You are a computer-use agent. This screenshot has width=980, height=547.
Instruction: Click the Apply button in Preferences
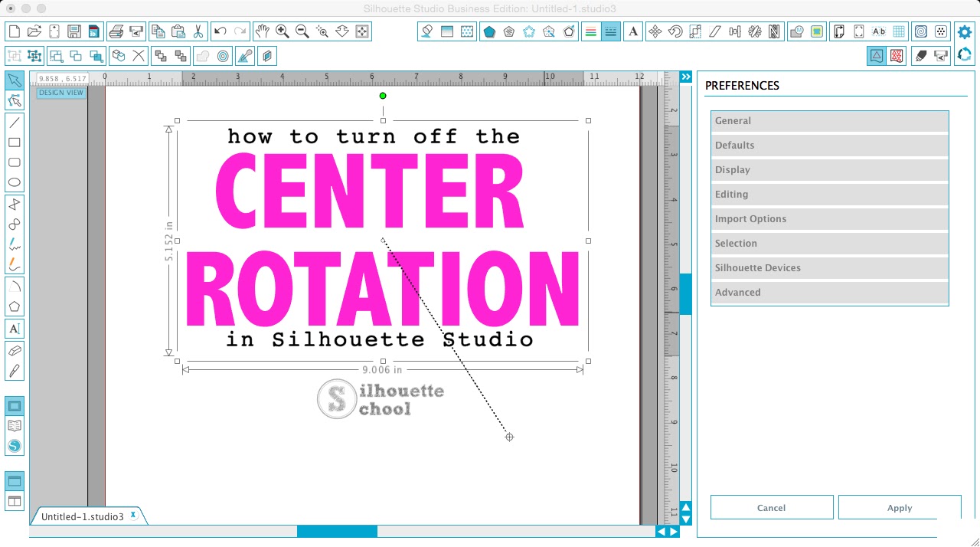[x=899, y=507]
